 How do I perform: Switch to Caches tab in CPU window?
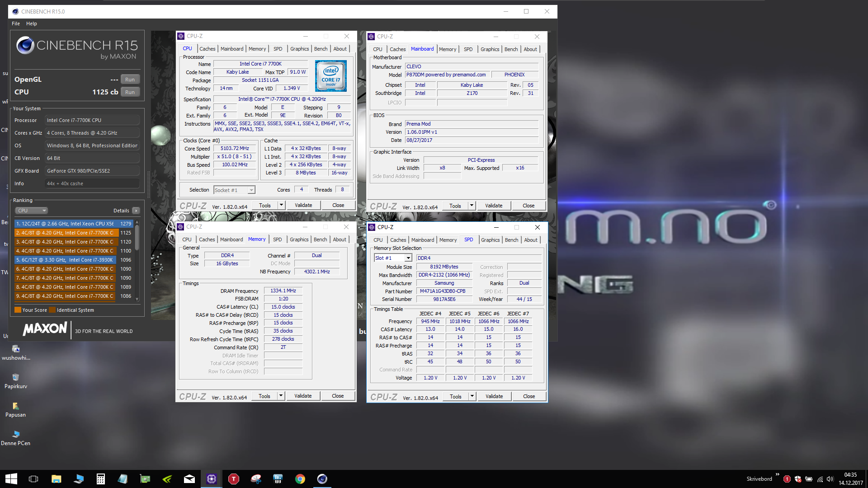click(x=207, y=49)
